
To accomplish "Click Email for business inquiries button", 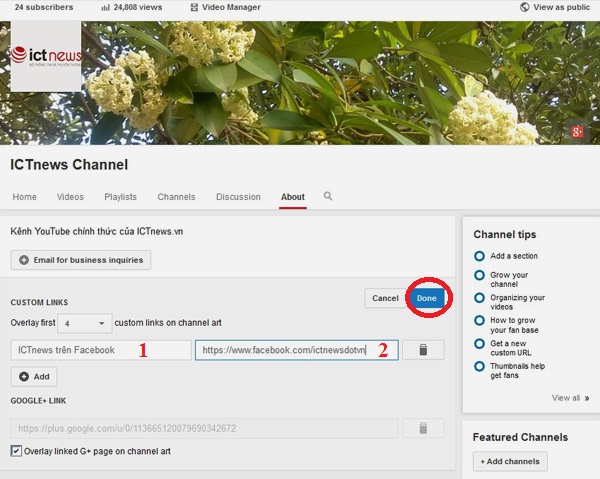I will pyautogui.click(x=80, y=260).
